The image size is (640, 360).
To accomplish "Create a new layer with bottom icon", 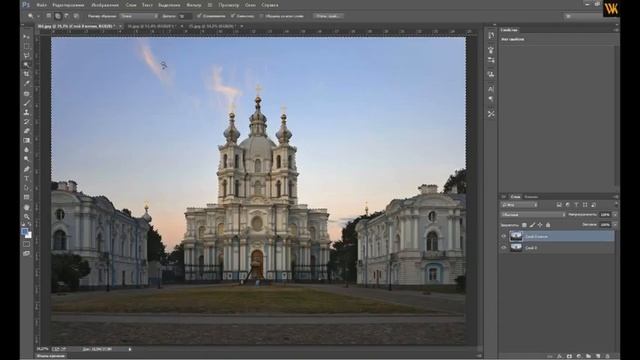I will tap(598, 356).
